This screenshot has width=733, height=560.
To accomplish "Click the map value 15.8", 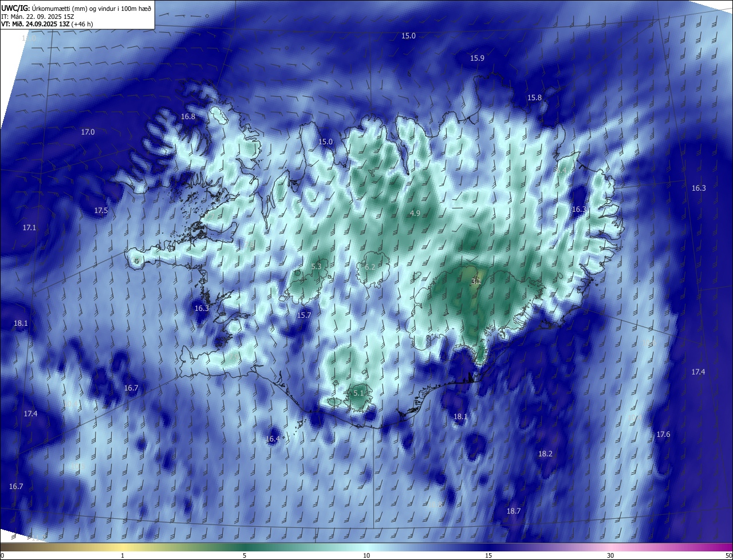I will click(534, 98).
